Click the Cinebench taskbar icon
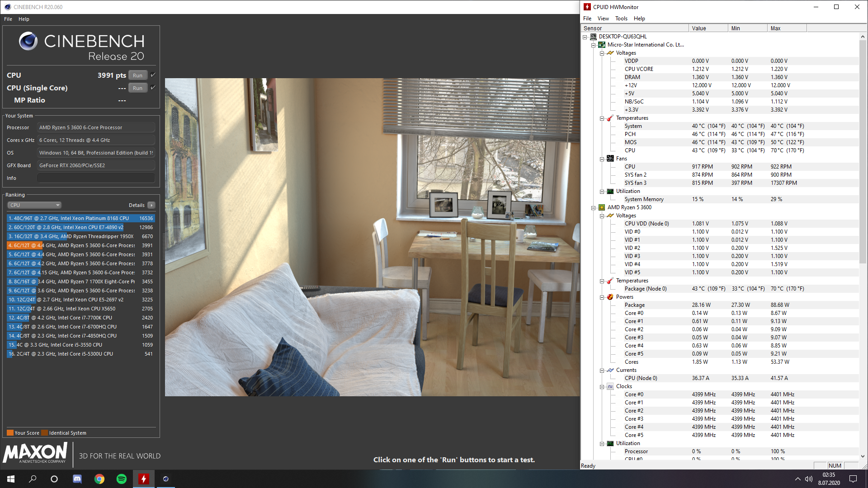868x488 pixels. tap(165, 479)
